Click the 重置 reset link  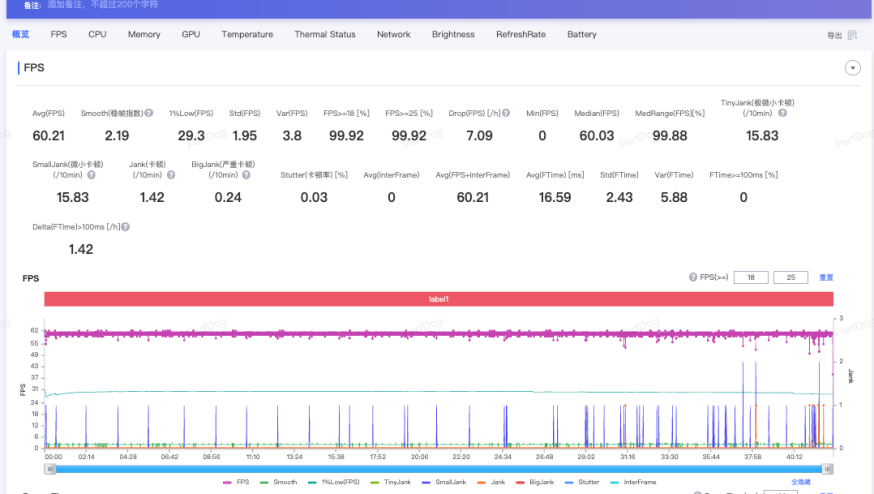[826, 278]
